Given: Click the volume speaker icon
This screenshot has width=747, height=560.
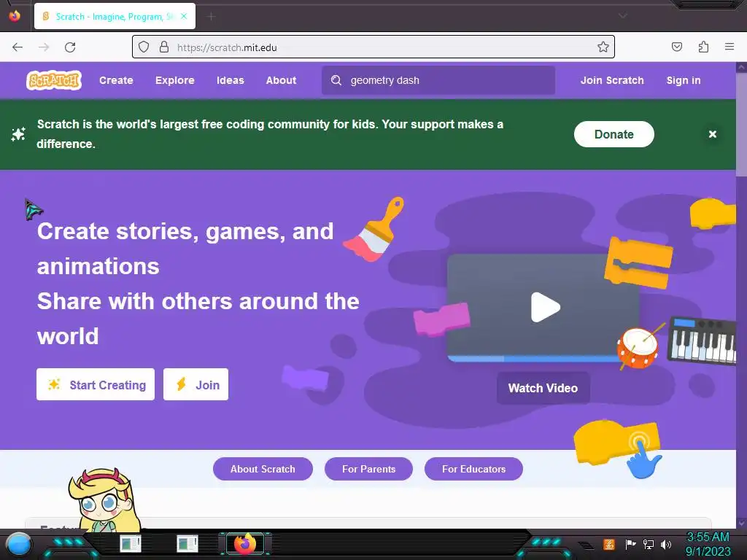Looking at the screenshot, I should pos(666,544).
